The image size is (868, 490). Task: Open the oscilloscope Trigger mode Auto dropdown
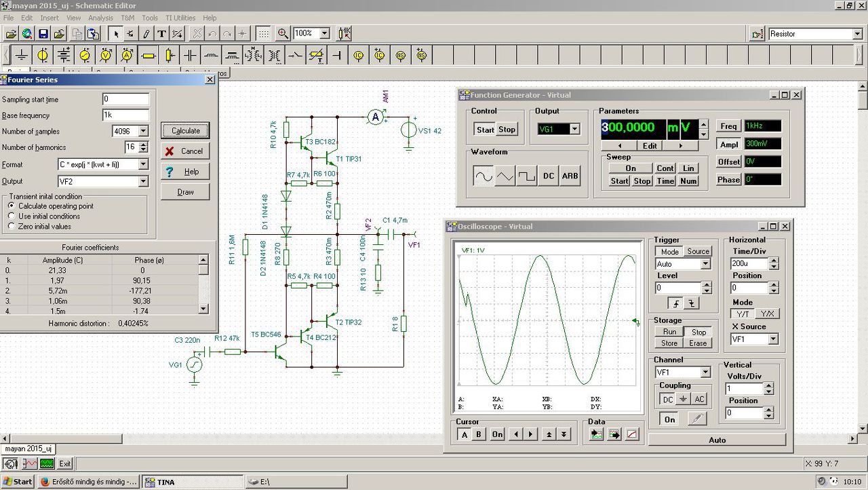(x=705, y=264)
